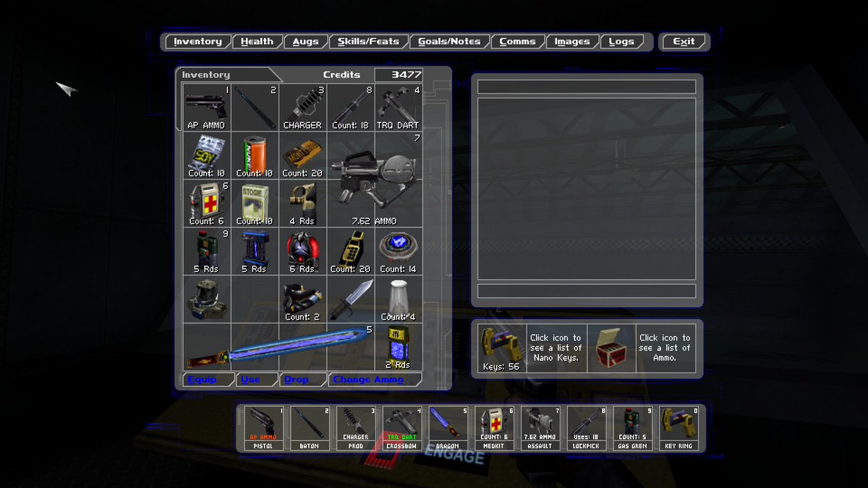Screen dimensions: 868x488
Task: Open the Nano Keys list icon
Action: (502, 348)
